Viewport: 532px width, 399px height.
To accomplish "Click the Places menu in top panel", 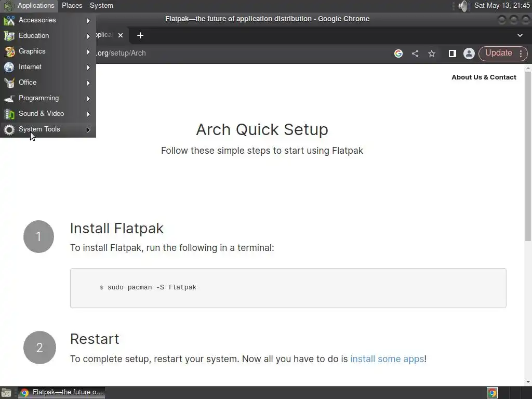I will click(x=72, y=5).
